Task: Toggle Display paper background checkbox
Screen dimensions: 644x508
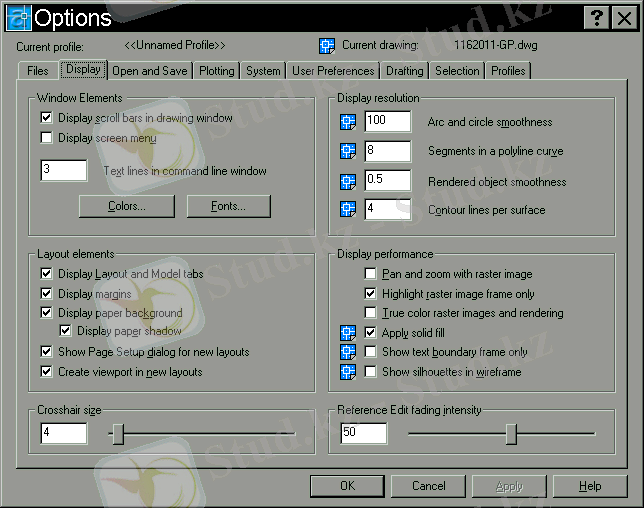Action: click(46, 313)
